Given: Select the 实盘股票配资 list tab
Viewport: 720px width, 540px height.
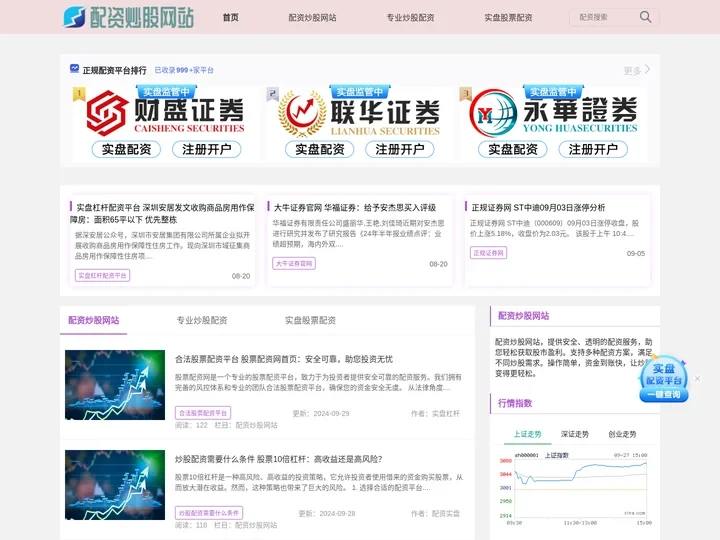Looking at the screenshot, I should [x=310, y=320].
